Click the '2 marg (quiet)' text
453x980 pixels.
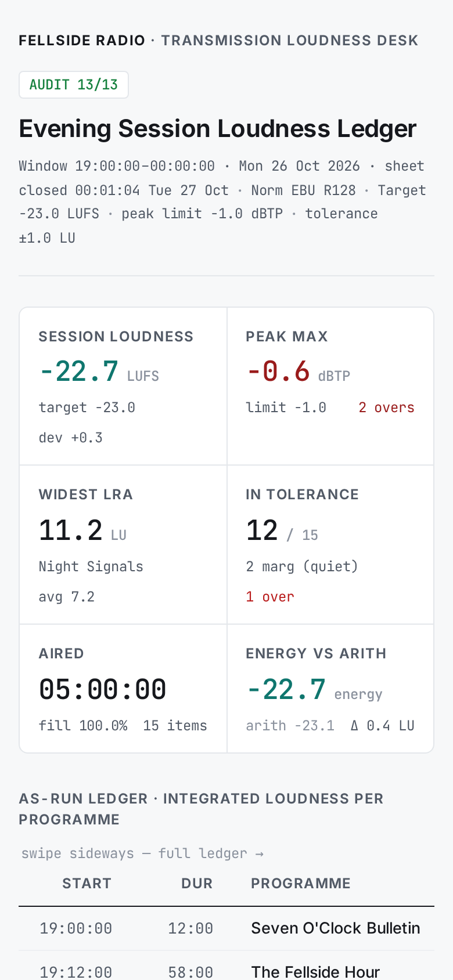click(x=302, y=567)
